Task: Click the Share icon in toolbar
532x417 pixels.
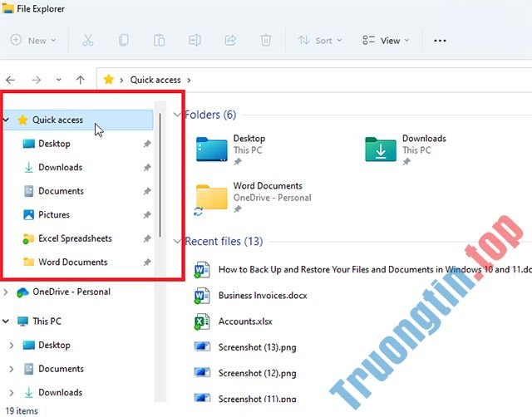Action: 230,40
